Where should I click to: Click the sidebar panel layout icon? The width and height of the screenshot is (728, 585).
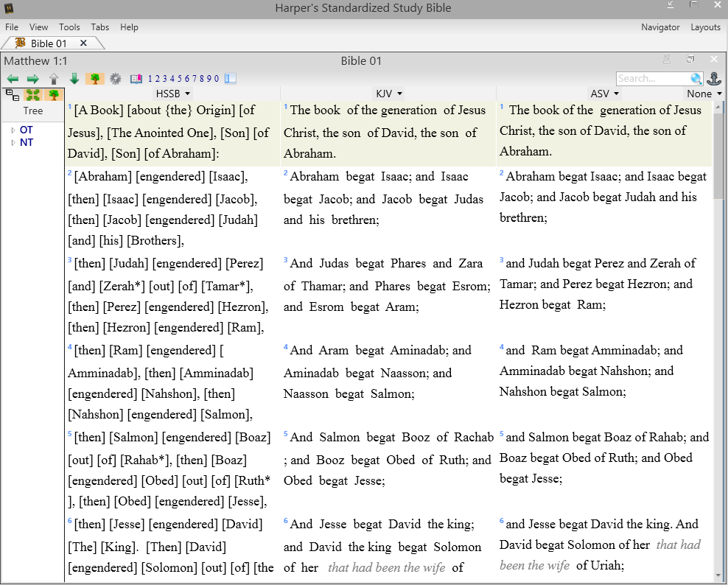(x=231, y=78)
